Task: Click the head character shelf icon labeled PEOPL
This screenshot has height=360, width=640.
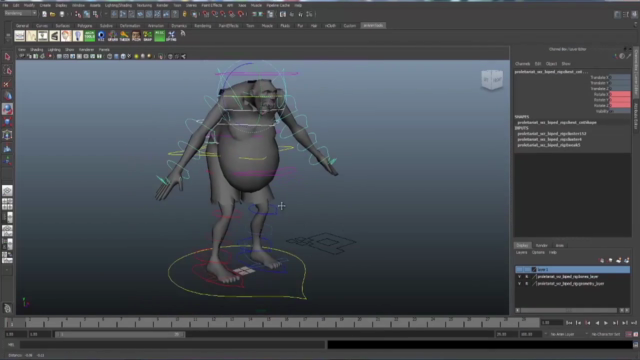Action: click(x=136, y=36)
